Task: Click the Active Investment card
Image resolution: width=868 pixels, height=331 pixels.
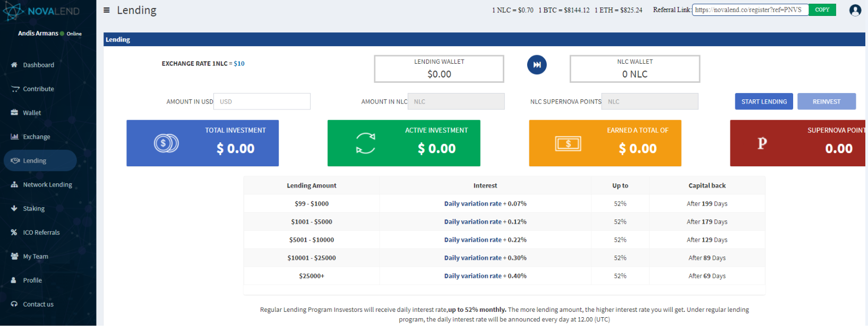Action: (404, 143)
